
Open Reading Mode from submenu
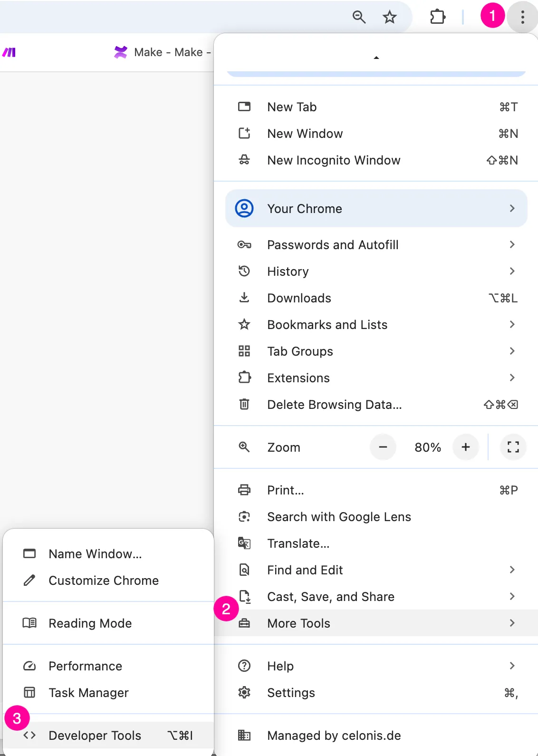click(108, 623)
